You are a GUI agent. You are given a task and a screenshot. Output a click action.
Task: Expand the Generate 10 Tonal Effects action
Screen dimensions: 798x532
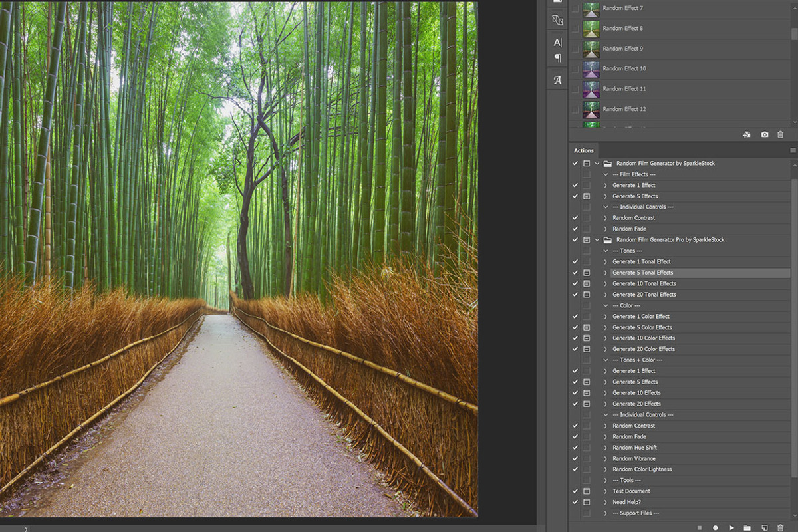[606, 283]
